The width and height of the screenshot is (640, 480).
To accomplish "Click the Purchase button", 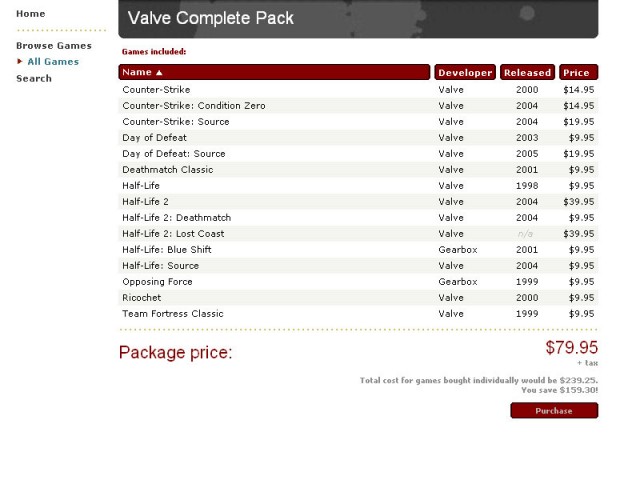I will (x=554, y=411).
